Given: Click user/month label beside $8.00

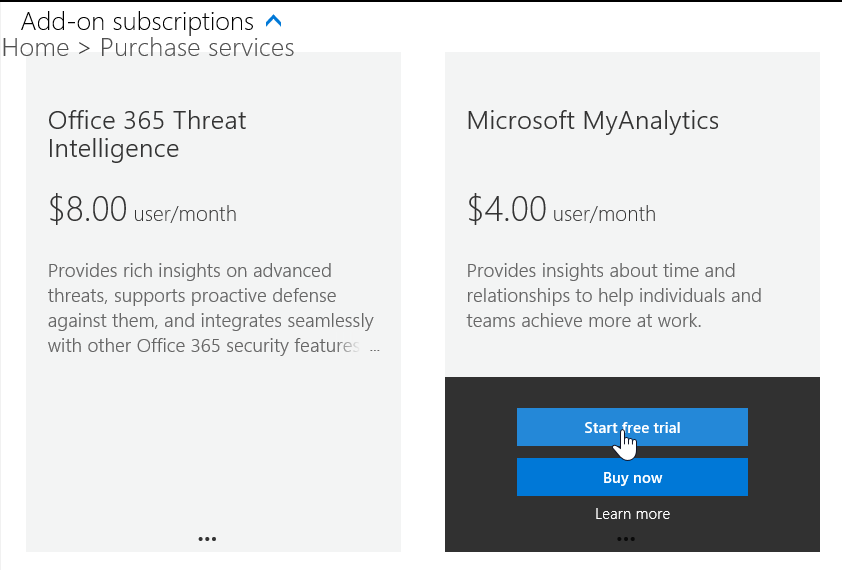Looking at the screenshot, I should [185, 214].
